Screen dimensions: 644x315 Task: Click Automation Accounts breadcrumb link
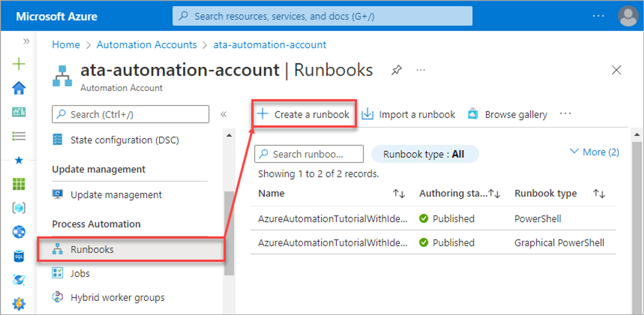tap(147, 45)
